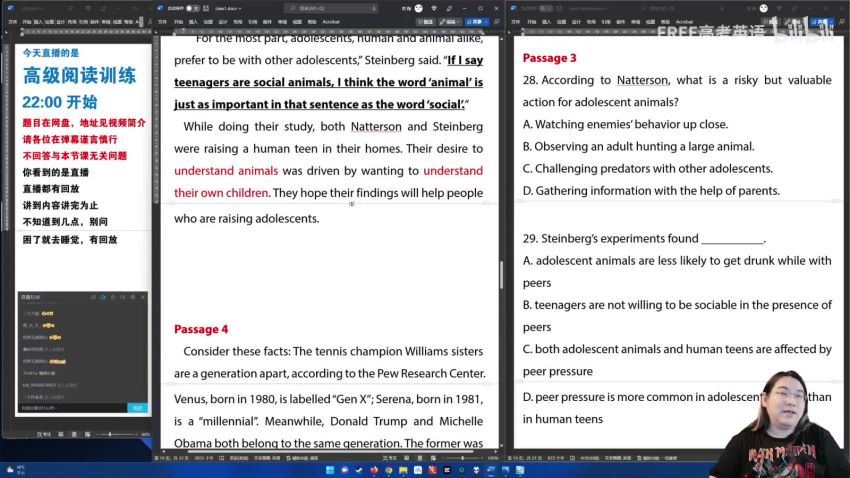
Task: Toggle AutoSave in the class1.docx window
Action: (x=193, y=9)
